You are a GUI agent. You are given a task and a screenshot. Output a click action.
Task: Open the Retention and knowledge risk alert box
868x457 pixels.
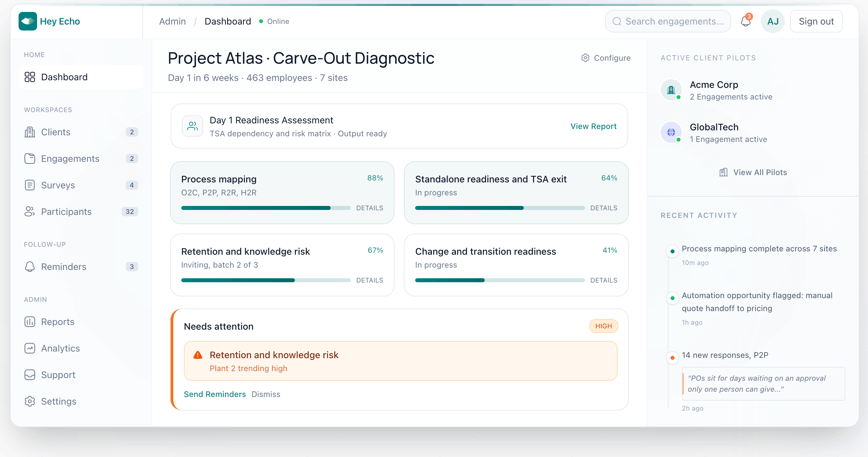tap(400, 361)
